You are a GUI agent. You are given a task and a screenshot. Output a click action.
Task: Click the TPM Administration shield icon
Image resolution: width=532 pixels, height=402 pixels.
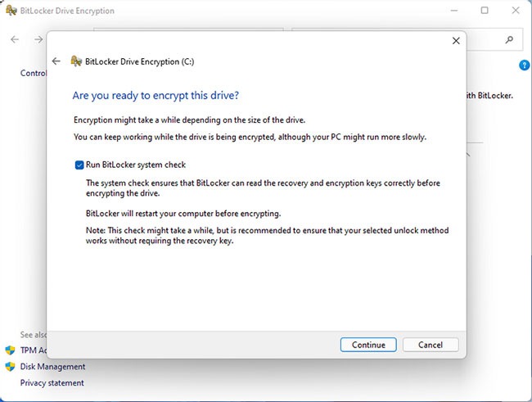[10, 350]
